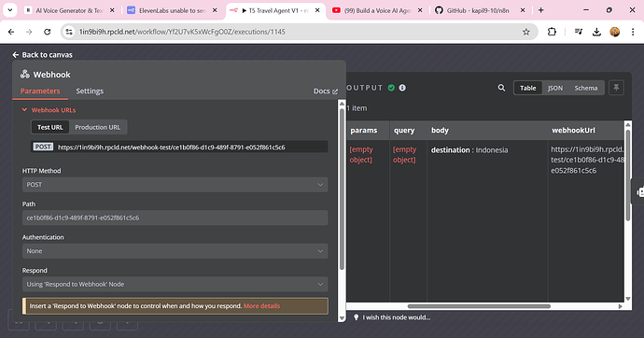Go forward in browser history
Viewport: 644px width, 338px height.
coord(29,32)
